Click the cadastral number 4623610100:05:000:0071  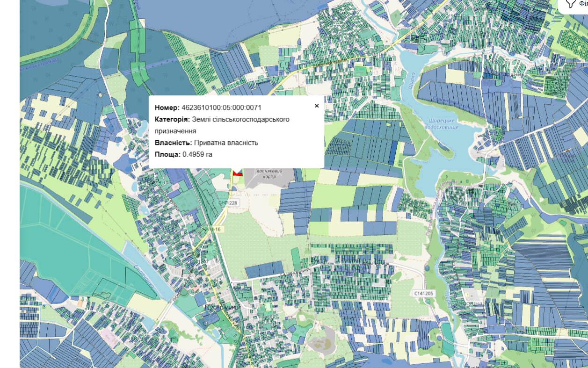[x=221, y=108]
